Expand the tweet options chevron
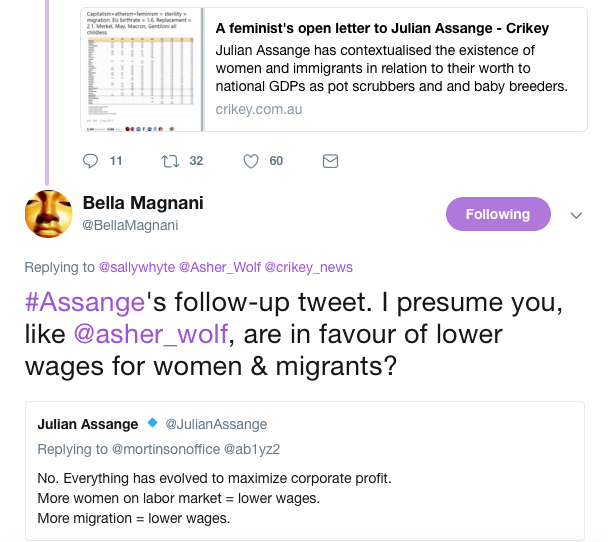 [x=575, y=214]
